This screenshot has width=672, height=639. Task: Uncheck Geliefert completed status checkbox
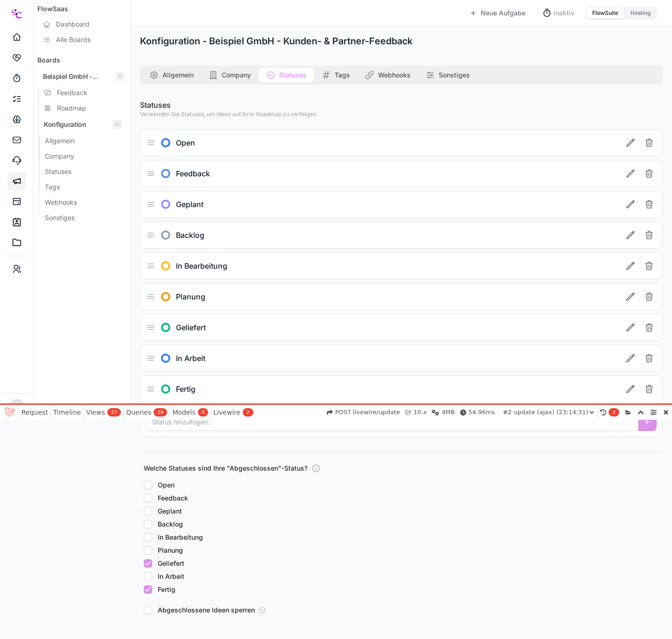point(148,563)
